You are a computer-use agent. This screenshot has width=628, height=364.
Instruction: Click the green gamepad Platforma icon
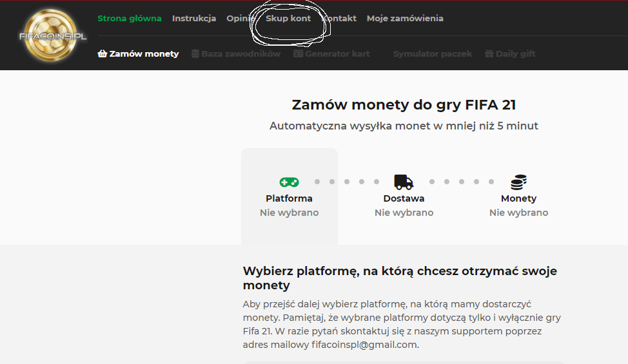click(289, 182)
